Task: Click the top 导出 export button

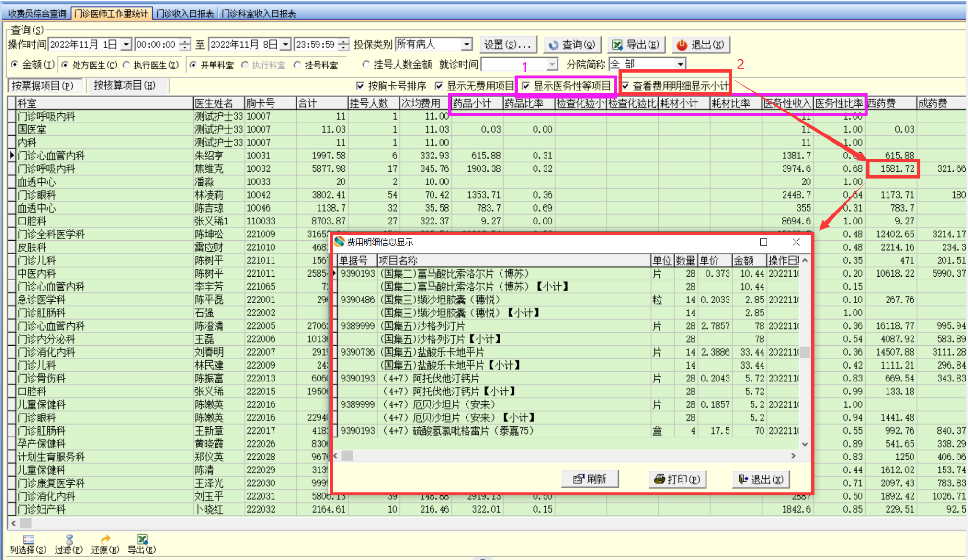Action: [x=636, y=45]
